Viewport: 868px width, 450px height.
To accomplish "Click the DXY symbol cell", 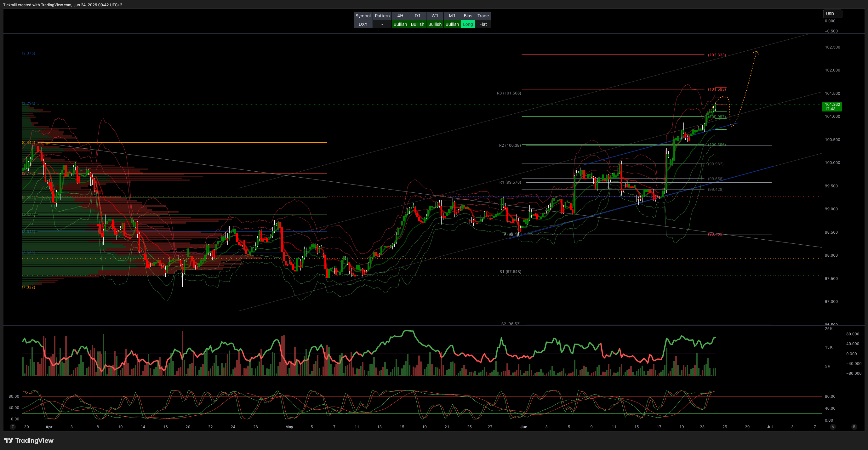I will (x=363, y=24).
